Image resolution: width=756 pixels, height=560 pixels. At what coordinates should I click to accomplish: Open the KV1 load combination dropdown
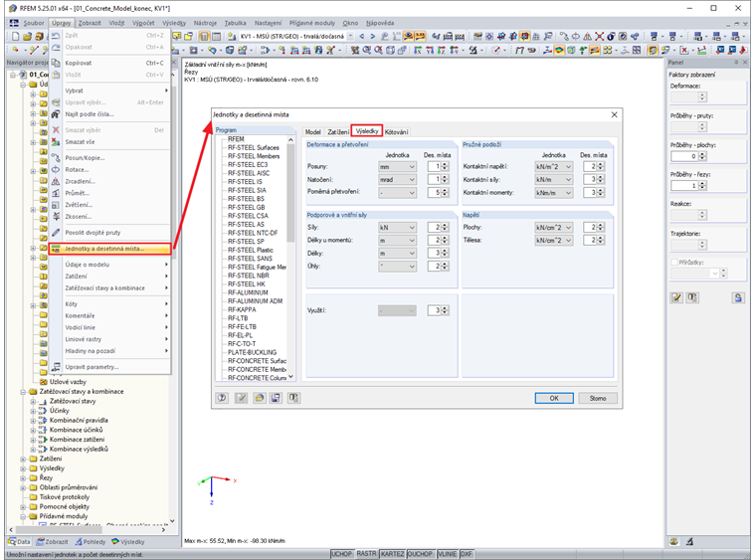350,36
